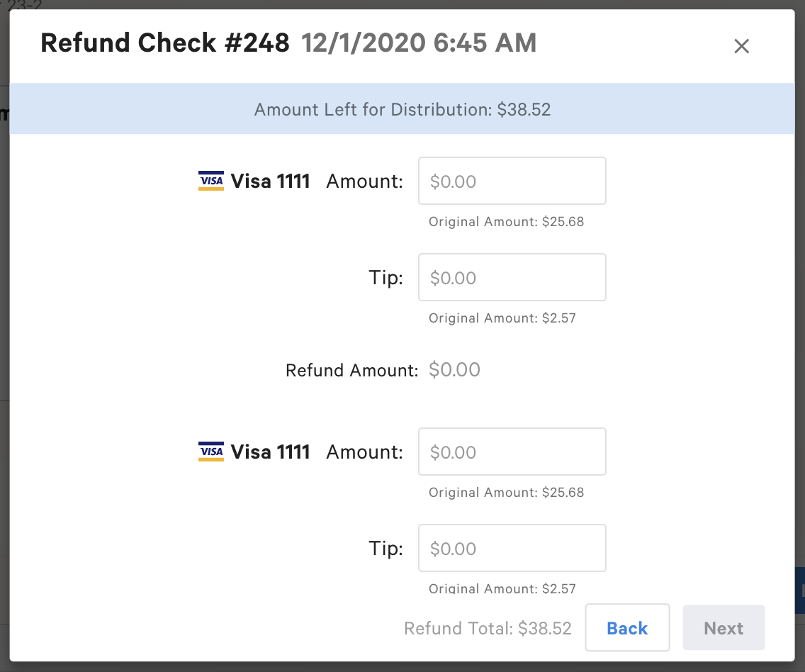
Task: Click the Amount Left for Distribution banner
Action: (x=402, y=109)
